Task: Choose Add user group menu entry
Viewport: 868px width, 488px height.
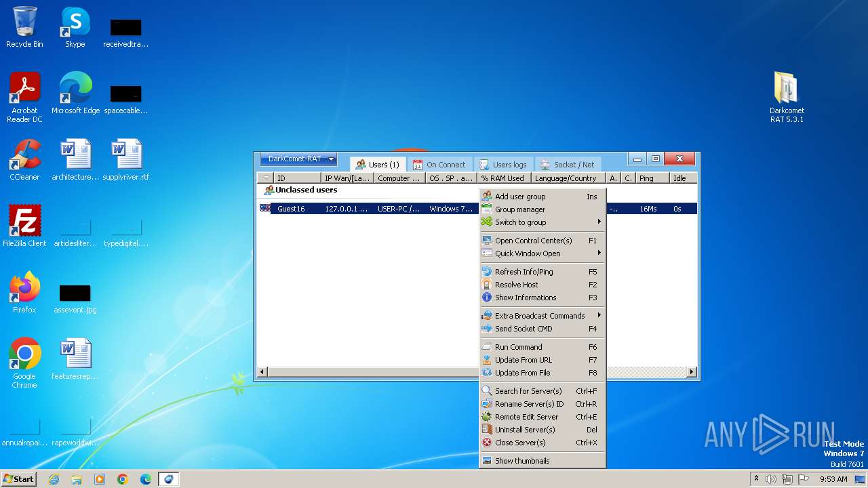Action: 542,197
